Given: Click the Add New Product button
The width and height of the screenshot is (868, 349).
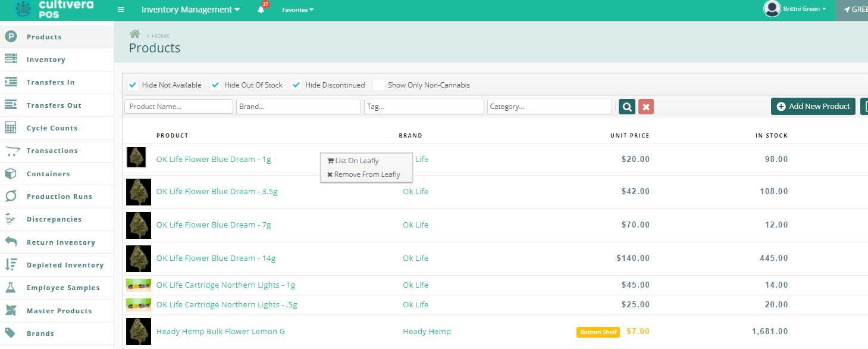Looking at the screenshot, I should (813, 106).
